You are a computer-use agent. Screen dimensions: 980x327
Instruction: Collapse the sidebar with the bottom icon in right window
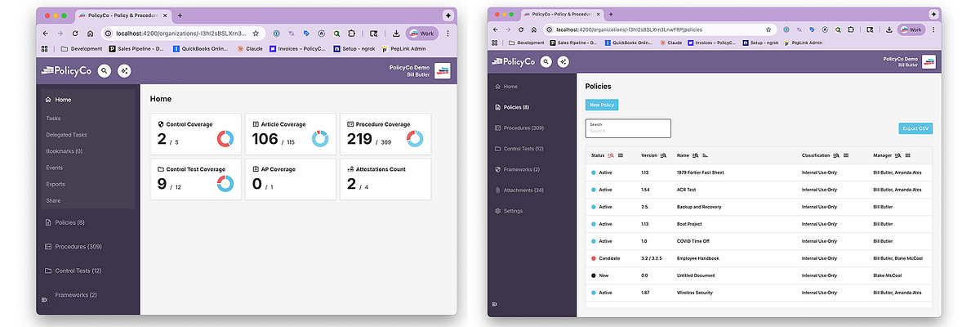pos(495,304)
